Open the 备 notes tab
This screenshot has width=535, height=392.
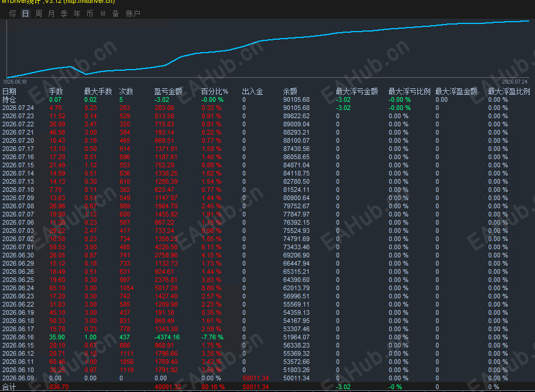(x=116, y=13)
